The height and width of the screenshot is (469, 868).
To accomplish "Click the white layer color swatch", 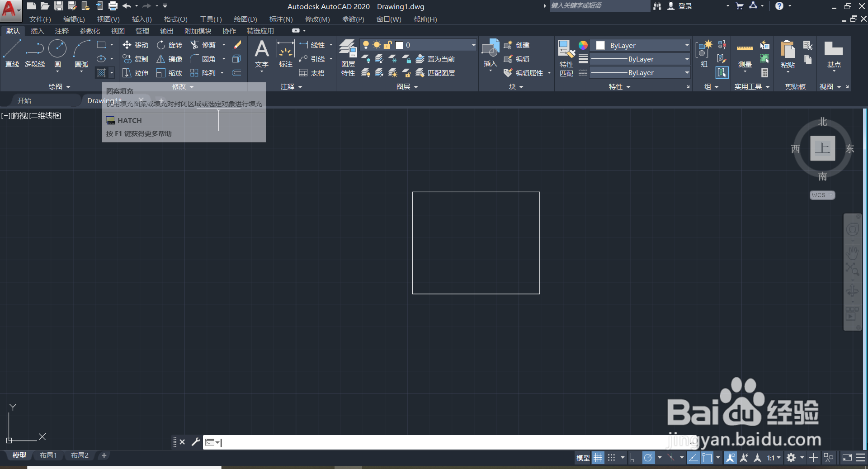I will [399, 45].
